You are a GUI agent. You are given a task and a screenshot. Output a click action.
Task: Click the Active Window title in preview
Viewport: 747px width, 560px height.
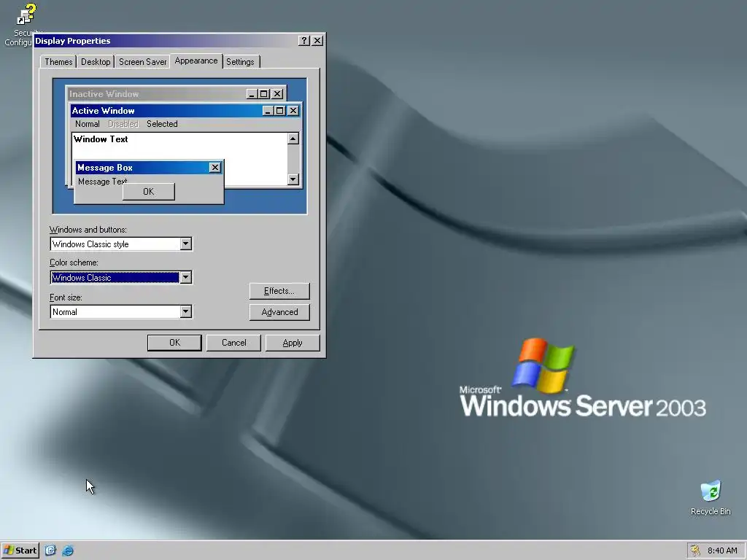tap(103, 111)
